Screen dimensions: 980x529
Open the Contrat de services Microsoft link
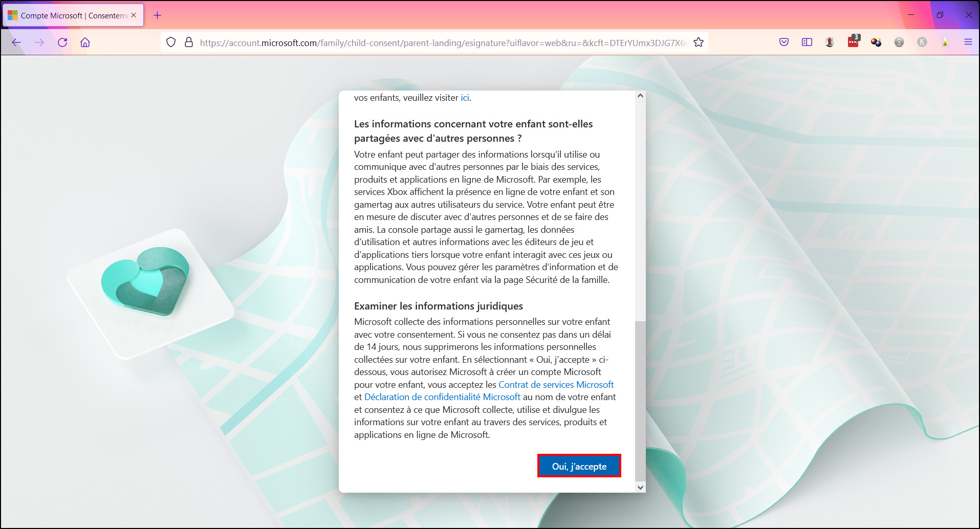556,385
